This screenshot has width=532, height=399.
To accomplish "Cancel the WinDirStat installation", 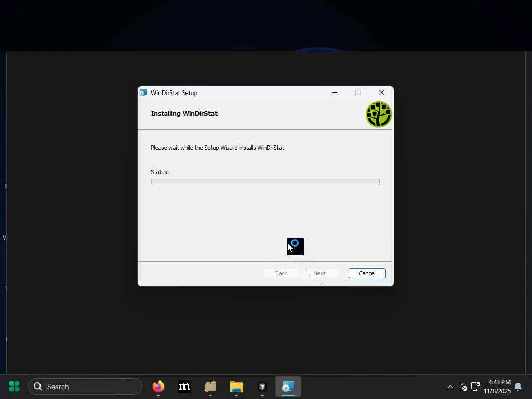I will [367, 273].
